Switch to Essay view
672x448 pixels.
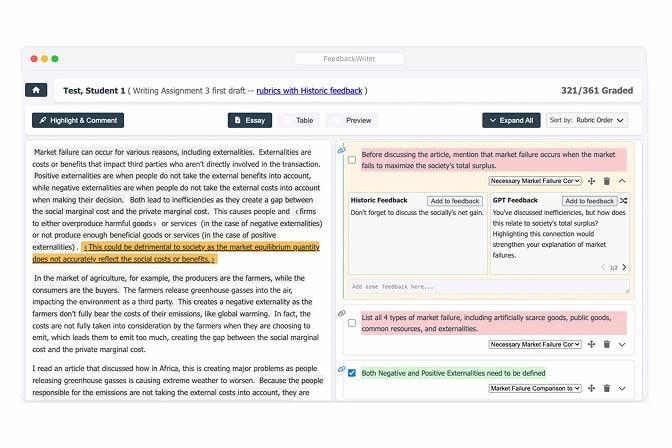pyautogui.click(x=250, y=120)
